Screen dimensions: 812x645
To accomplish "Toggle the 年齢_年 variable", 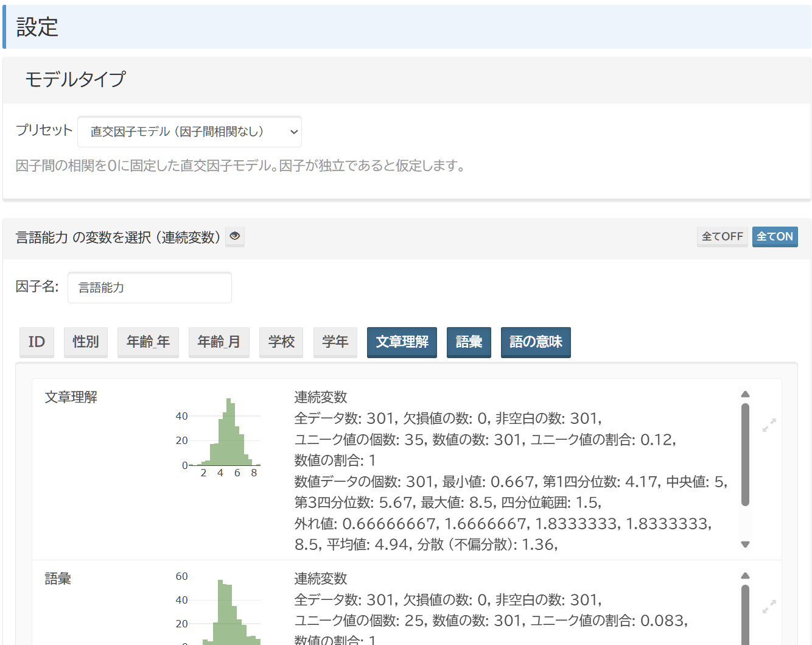I will [148, 342].
